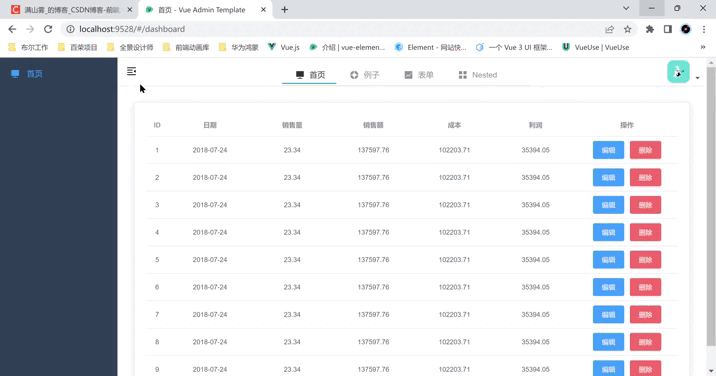This screenshot has width=716, height=376.
Task: Select 137597.76 cell in row 5
Action: click(373, 259)
